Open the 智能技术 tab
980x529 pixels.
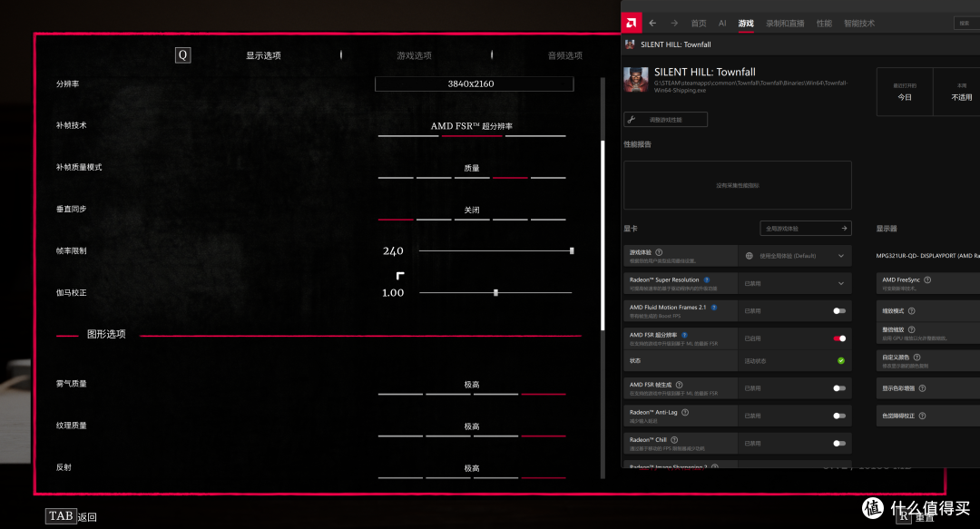coord(858,23)
